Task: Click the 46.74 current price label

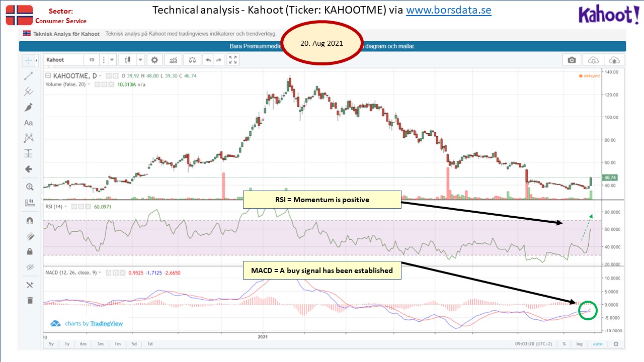Action: click(610, 177)
